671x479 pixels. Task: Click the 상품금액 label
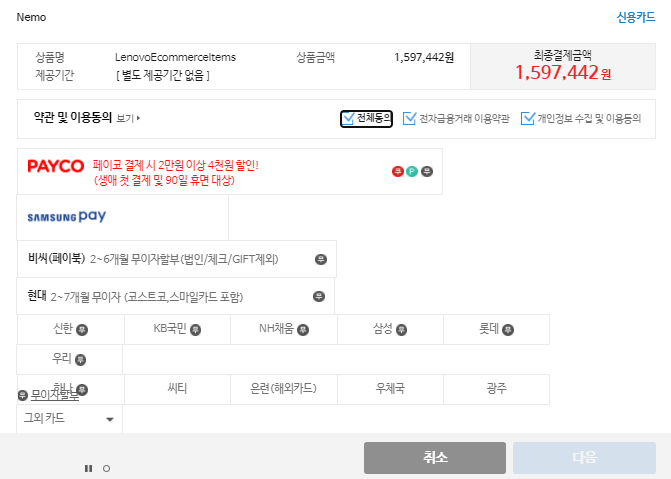coord(315,57)
